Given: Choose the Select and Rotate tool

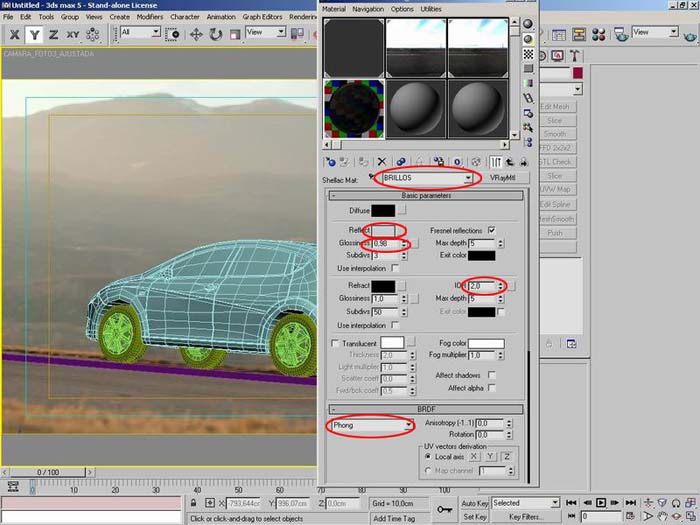Looking at the screenshot, I should pyautogui.click(x=214, y=34).
